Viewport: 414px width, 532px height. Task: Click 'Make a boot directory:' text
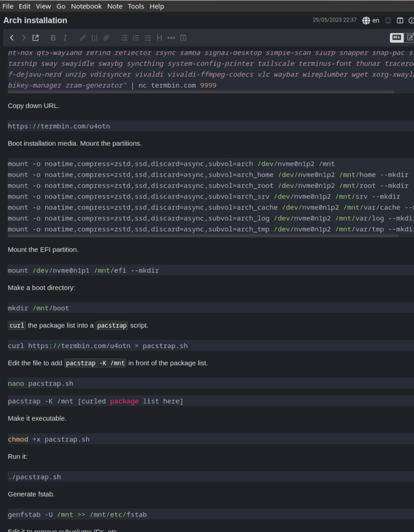[x=42, y=288]
